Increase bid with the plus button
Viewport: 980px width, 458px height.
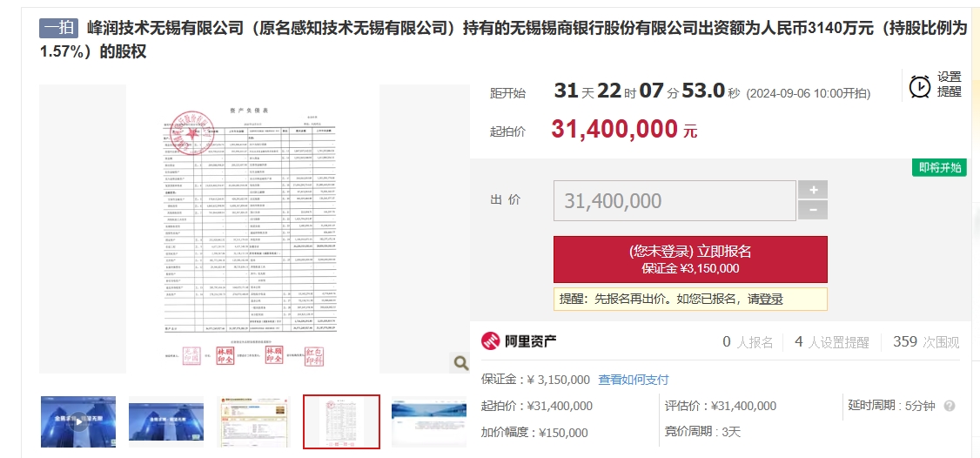(x=813, y=190)
